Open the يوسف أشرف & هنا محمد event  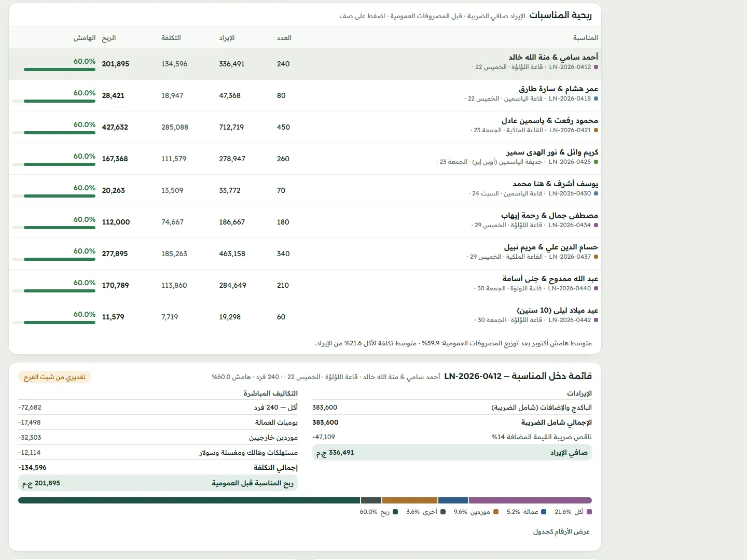[305, 190]
